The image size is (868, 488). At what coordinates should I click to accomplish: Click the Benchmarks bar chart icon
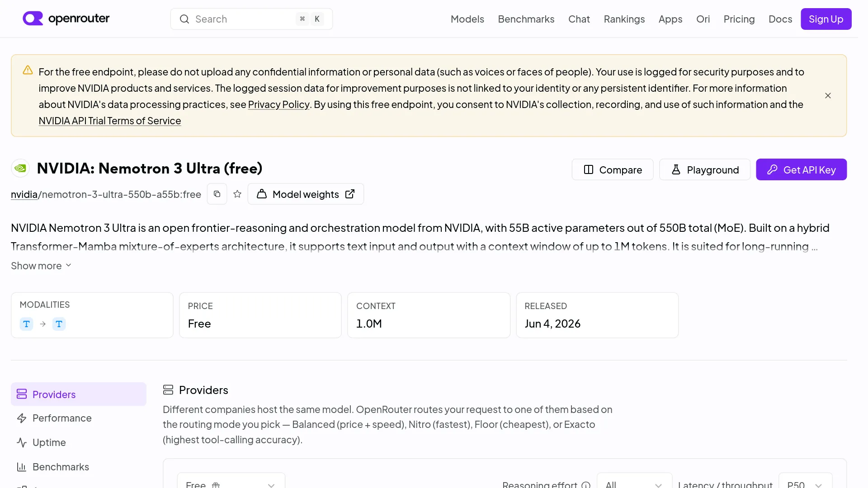pos(22,467)
